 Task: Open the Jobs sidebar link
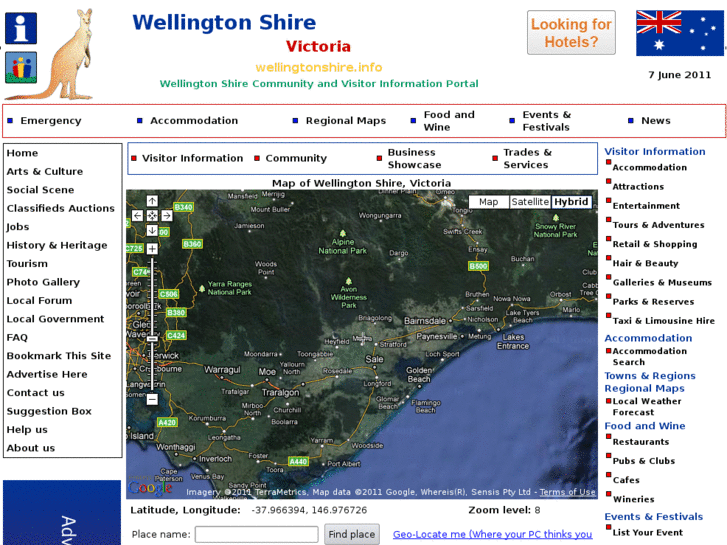tap(18, 227)
